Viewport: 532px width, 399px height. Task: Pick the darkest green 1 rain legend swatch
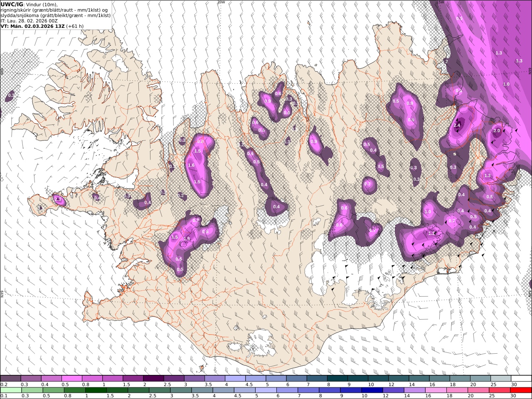pos(96,390)
